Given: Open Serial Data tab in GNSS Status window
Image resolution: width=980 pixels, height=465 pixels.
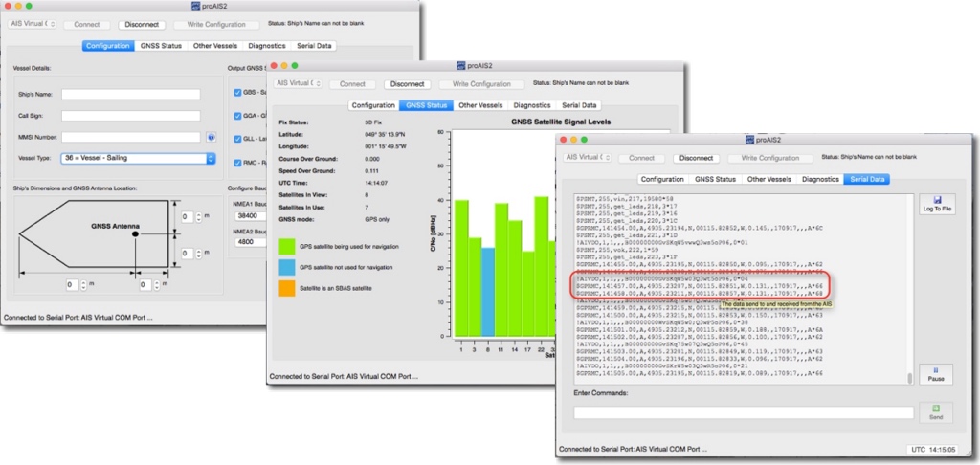Looking at the screenshot, I should click(x=579, y=105).
